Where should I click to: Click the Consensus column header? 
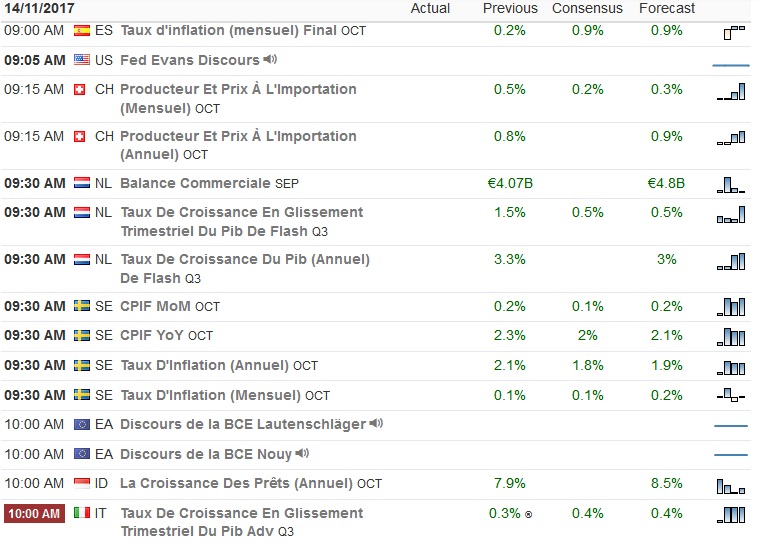(587, 8)
